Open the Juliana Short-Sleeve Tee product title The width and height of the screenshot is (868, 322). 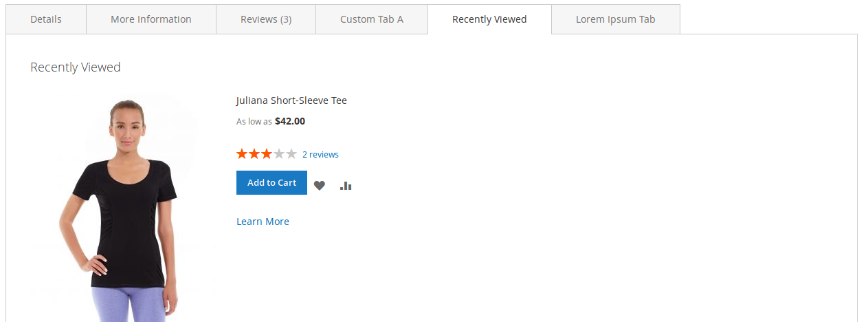tap(291, 100)
